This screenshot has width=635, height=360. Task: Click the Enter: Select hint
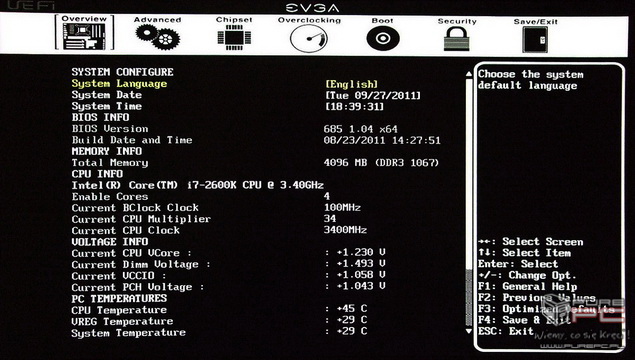pyautogui.click(x=518, y=264)
